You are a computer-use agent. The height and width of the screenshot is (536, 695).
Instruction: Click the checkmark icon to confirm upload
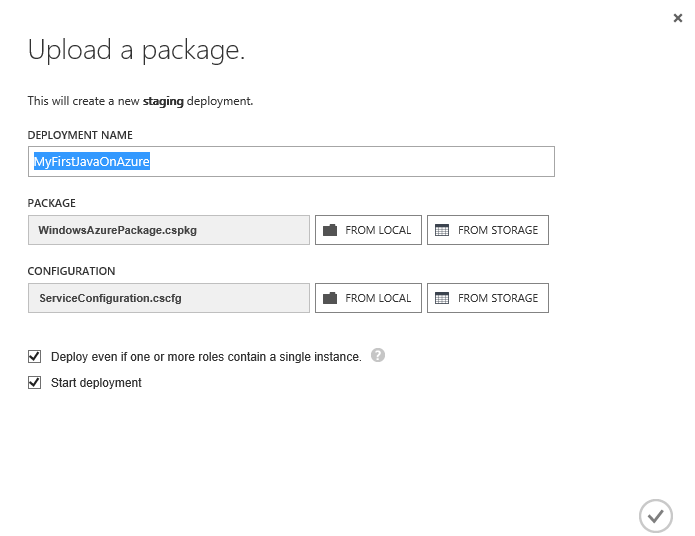pos(655,515)
